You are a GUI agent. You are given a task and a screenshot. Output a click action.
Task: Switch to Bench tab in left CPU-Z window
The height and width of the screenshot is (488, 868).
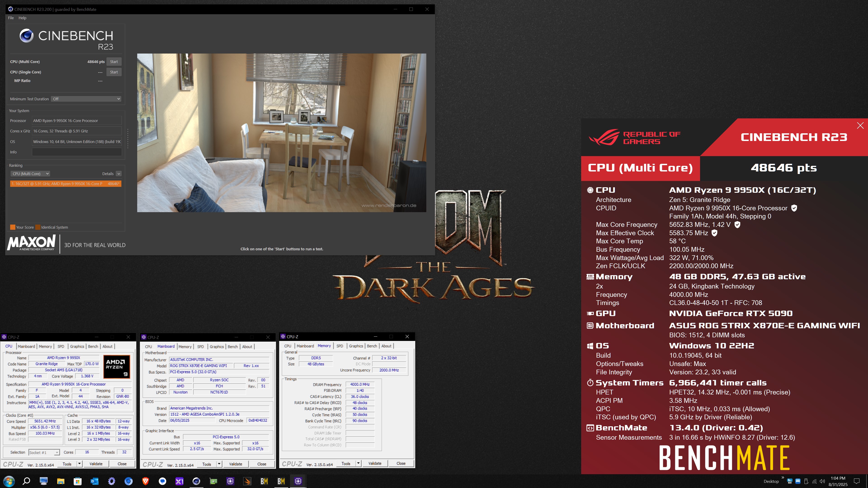click(x=93, y=346)
